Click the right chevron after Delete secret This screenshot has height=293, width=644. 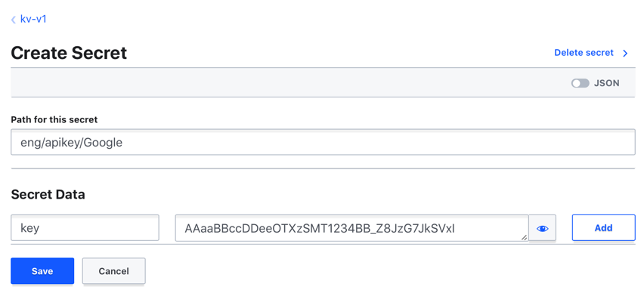pos(625,54)
